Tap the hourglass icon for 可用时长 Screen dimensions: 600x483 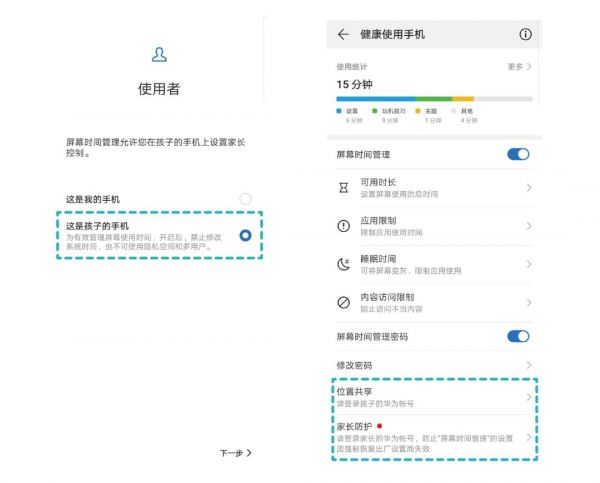point(343,188)
